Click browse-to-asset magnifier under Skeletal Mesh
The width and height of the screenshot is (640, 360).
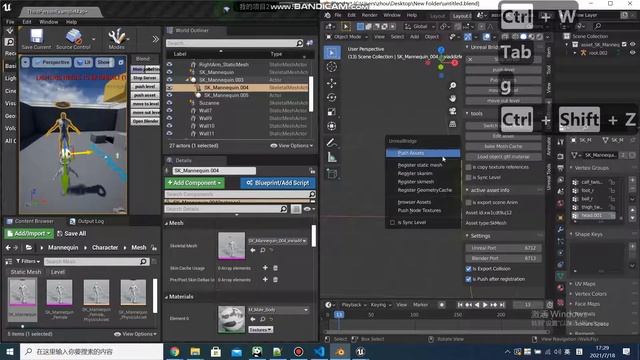[x=262, y=250]
